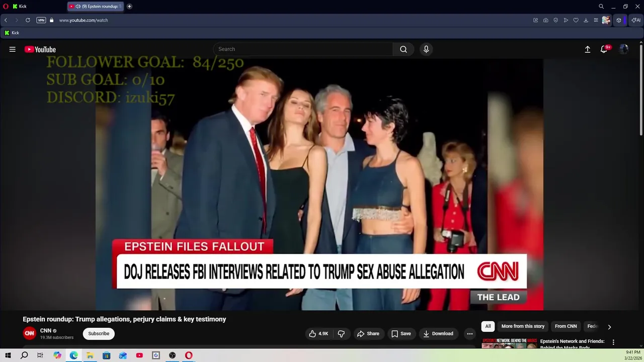The width and height of the screenshot is (644, 362).
Task: Open a new browser tab
Action: click(129, 7)
